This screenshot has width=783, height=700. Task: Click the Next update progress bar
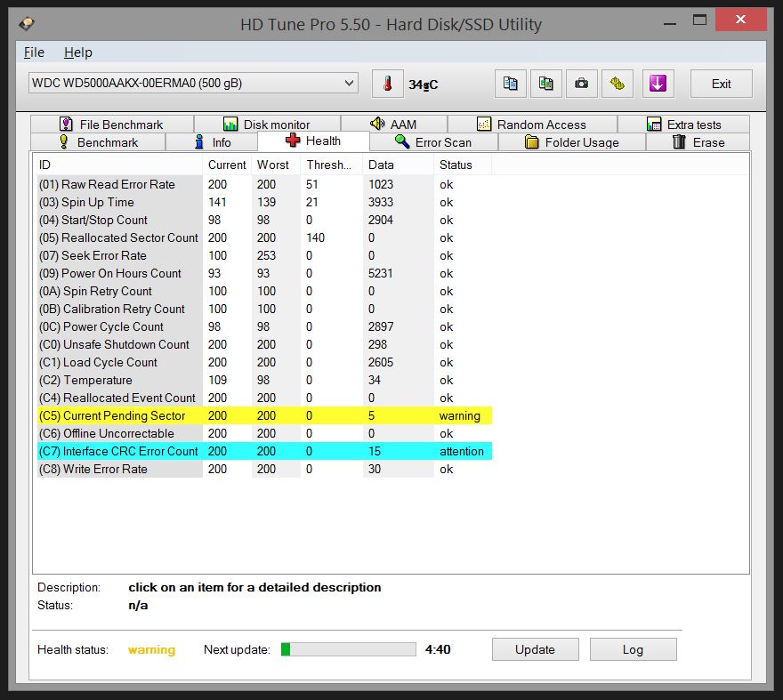tap(349, 649)
